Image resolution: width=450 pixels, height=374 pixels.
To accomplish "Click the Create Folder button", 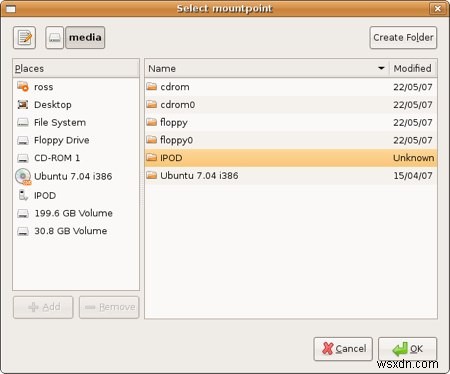I will pos(403,37).
